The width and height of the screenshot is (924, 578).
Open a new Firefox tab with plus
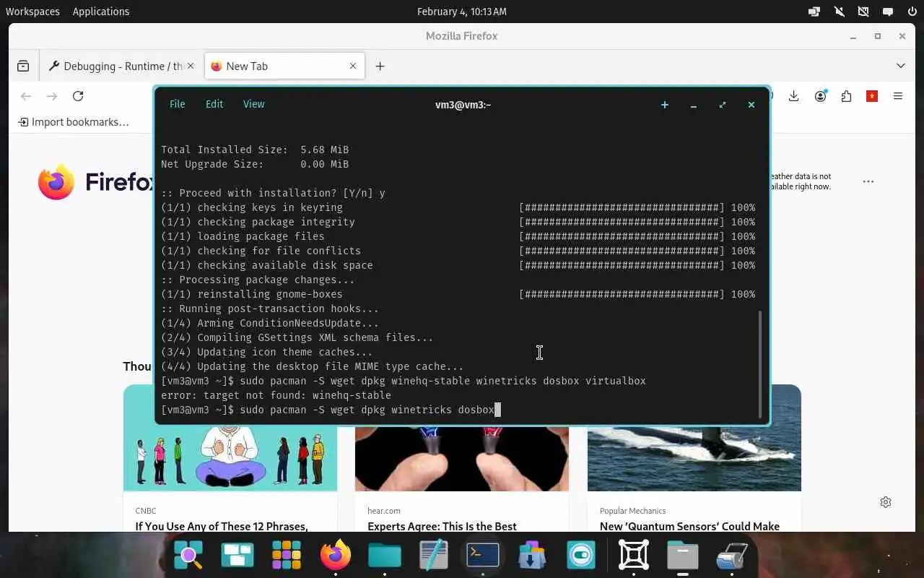[380, 66]
